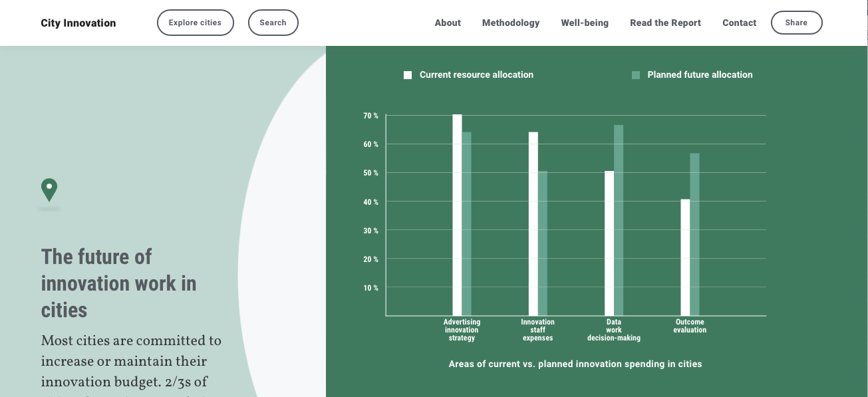Click planned bar for Data work decision-making

[x=619, y=220]
